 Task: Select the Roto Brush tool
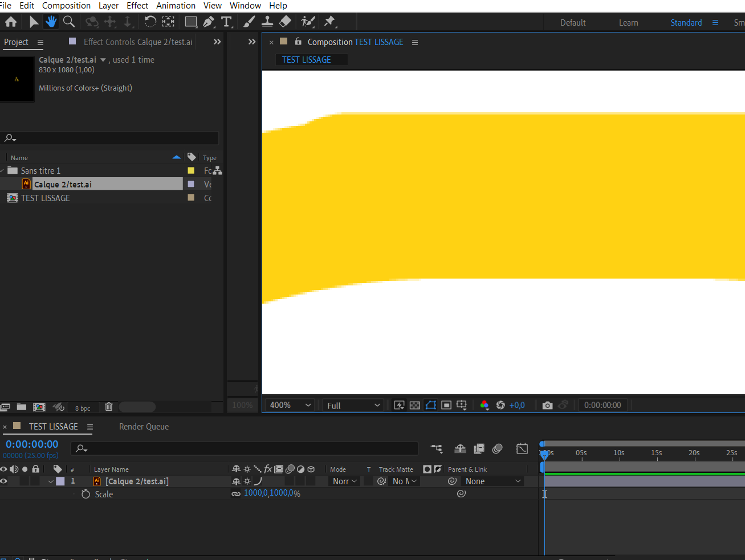click(308, 22)
